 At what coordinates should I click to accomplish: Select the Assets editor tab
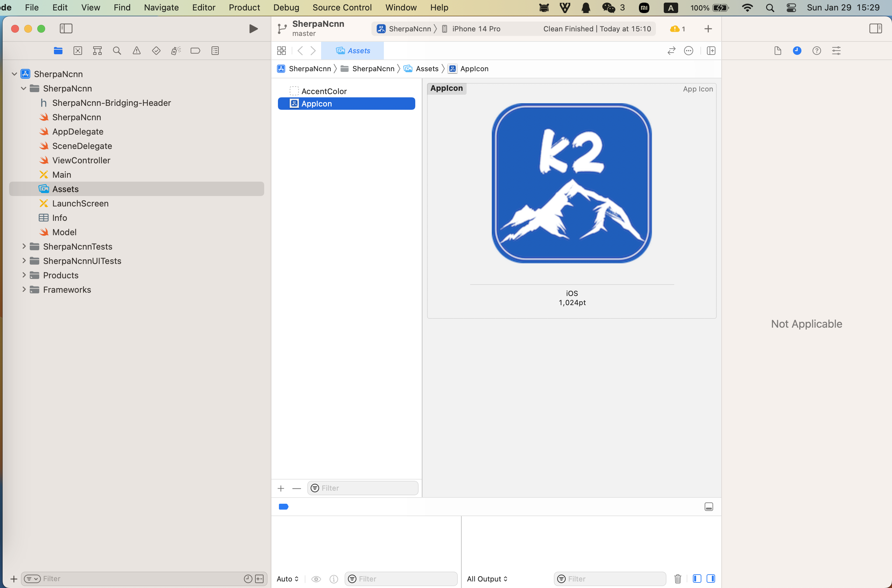(353, 51)
